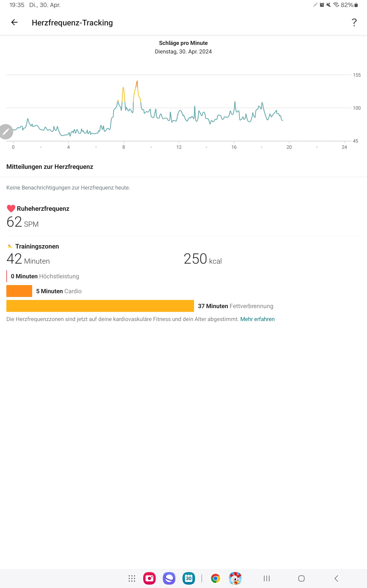Open help via question mark icon
Screen dimensions: 367x588
(x=354, y=22)
